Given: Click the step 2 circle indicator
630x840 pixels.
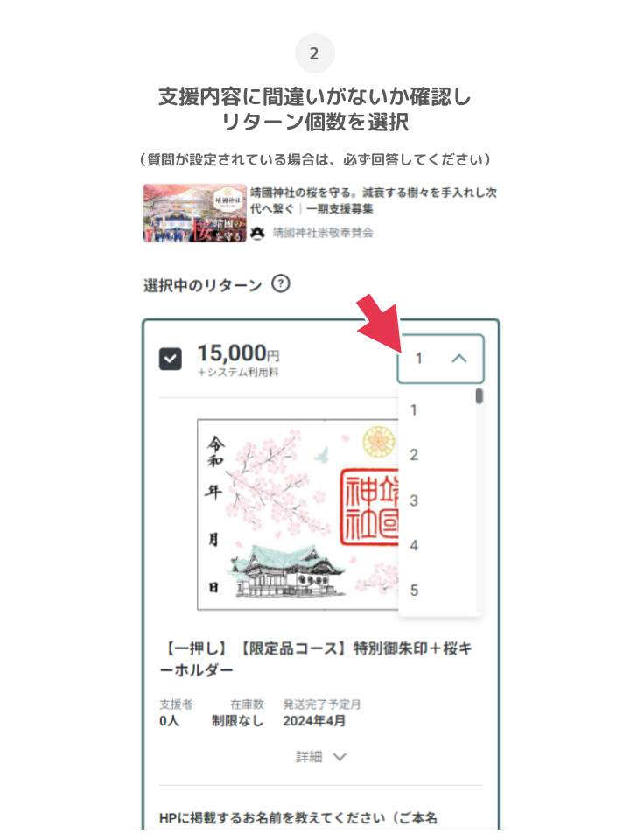Looking at the screenshot, I should point(314,53).
